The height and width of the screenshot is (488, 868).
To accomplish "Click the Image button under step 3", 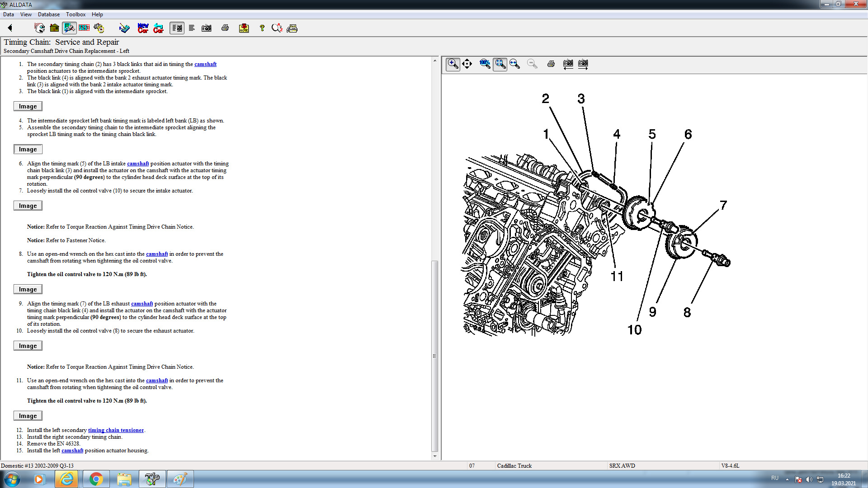I will (x=28, y=106).
